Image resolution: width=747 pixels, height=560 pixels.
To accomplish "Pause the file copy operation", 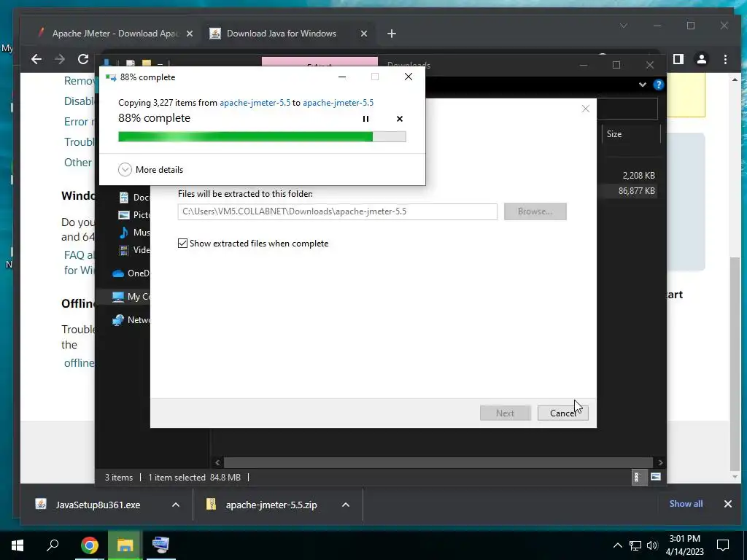I will coord(365,119).
